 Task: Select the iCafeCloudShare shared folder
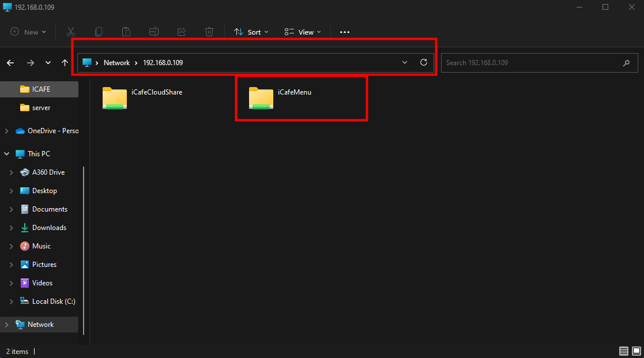(x=142, y=98)
